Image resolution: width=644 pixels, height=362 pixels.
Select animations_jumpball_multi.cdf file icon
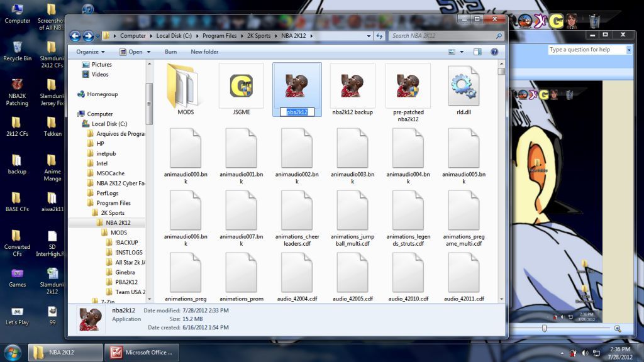coord(352,210)
